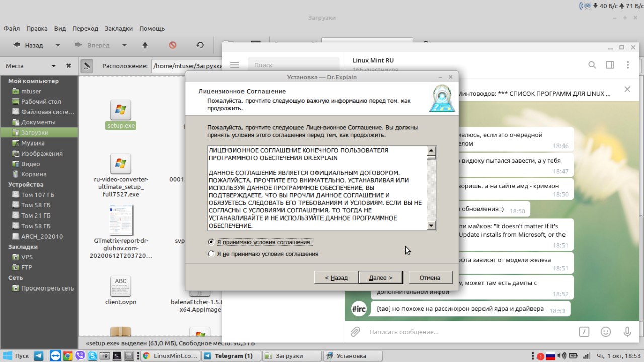Viewport: 644px width, 362px height.
Task: Open the Правка menu
Action: click(37, 29)
